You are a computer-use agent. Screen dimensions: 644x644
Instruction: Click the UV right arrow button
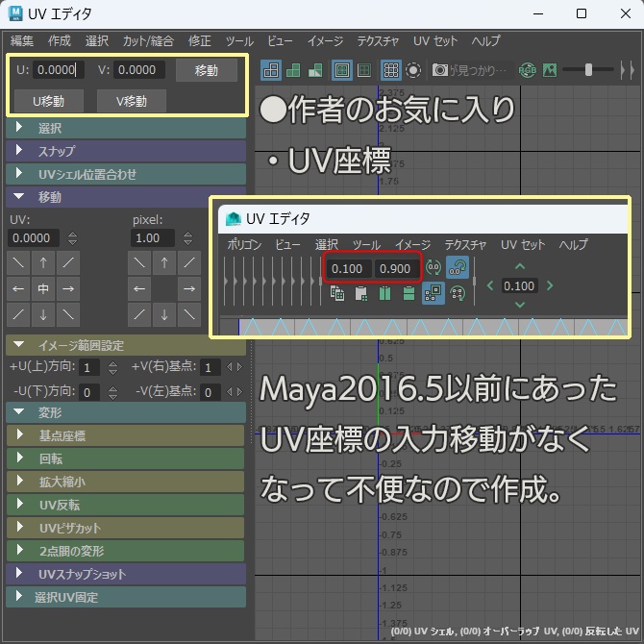point(68,288)
